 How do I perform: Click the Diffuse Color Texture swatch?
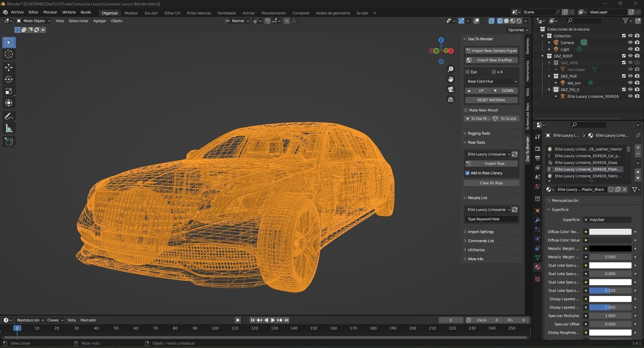(x=610, y=232)
